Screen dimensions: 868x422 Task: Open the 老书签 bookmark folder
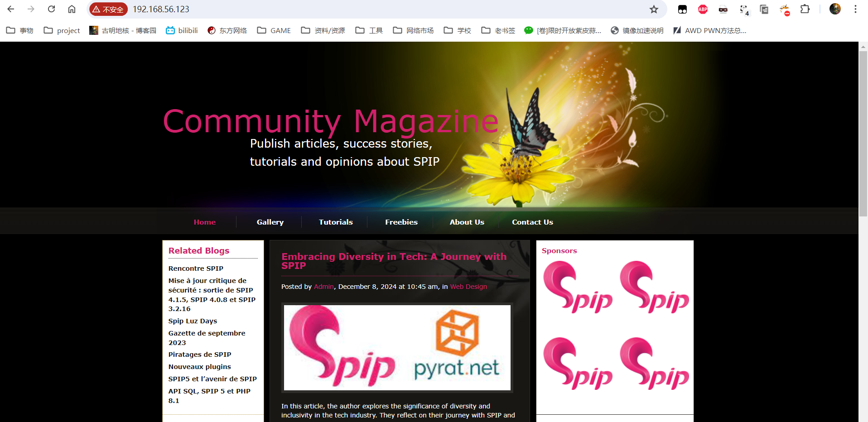click(498, 30)
